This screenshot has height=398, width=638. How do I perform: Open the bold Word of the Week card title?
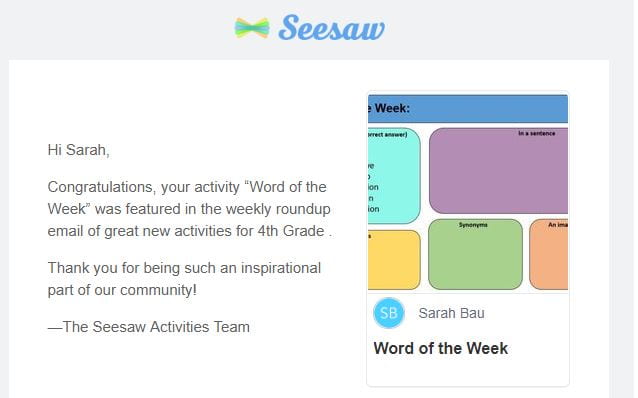tap(441, 348)
